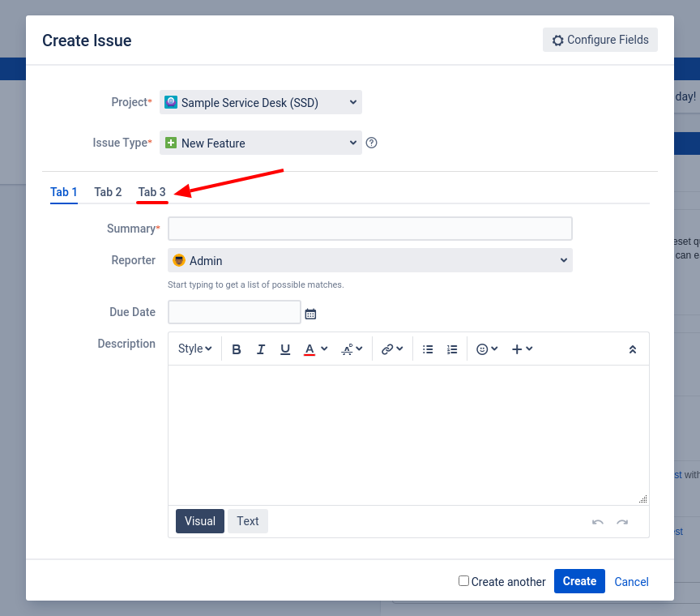This screenshot has width=700, height=616.
Task: Open the Project dropdown
Action: click(x=261, y=102)
